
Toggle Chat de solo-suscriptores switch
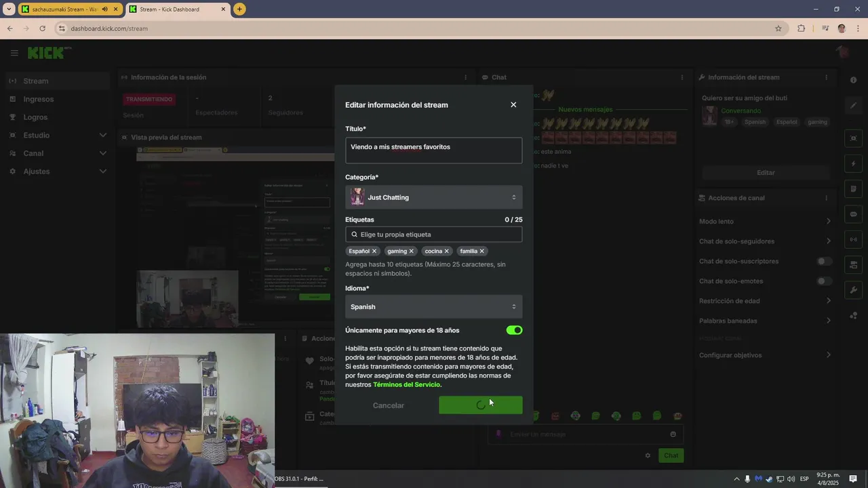(x=824, y=261)
